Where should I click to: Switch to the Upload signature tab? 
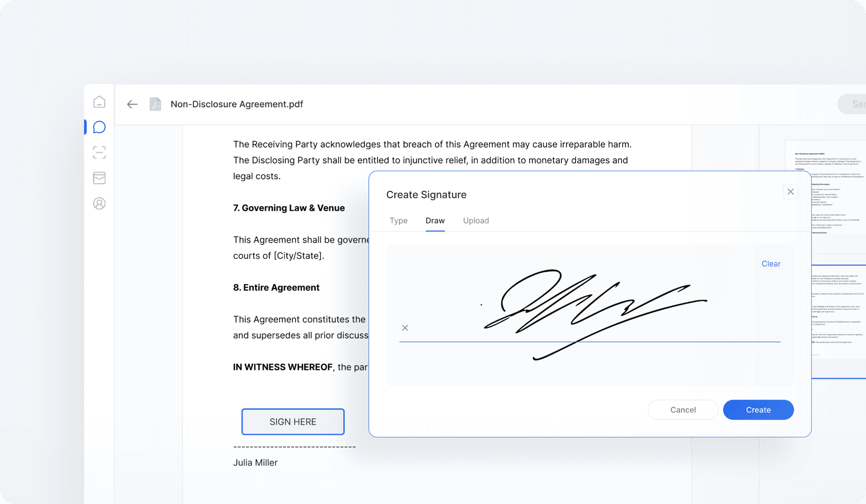click(476, 220)
